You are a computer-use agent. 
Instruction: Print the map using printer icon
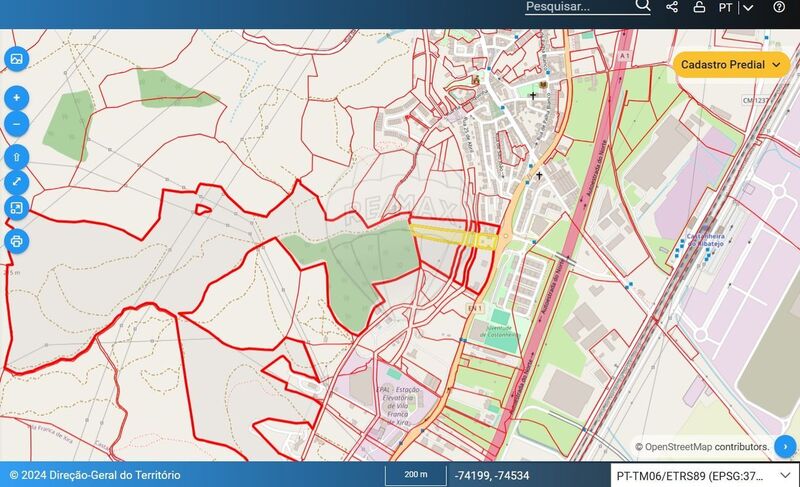(16, 241)
